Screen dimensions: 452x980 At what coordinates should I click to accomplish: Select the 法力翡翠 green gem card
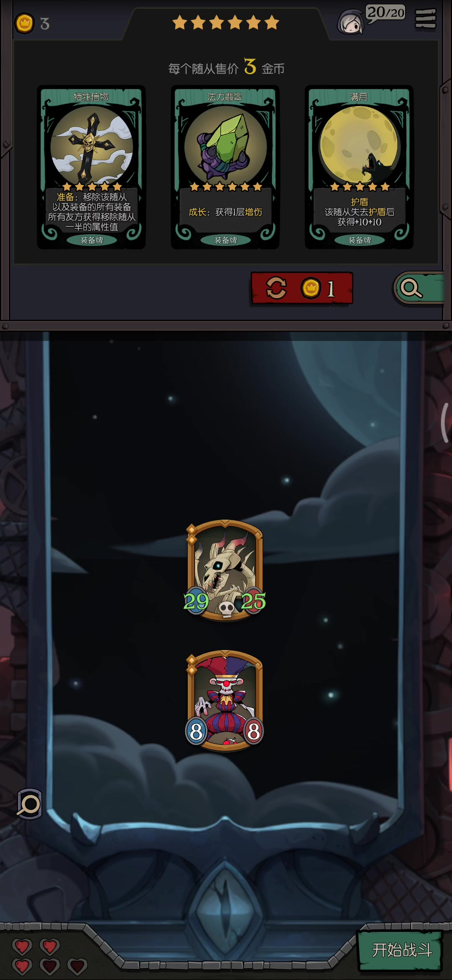[x=225, y=167]
